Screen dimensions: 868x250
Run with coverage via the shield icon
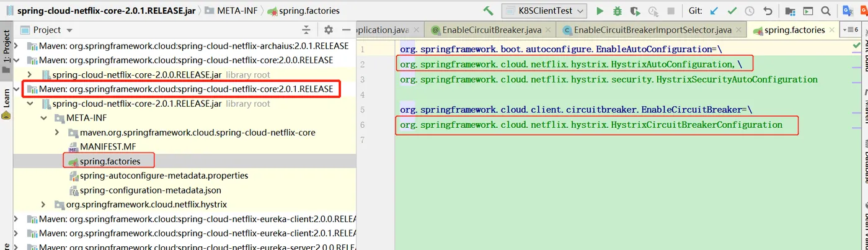[635, 11]
